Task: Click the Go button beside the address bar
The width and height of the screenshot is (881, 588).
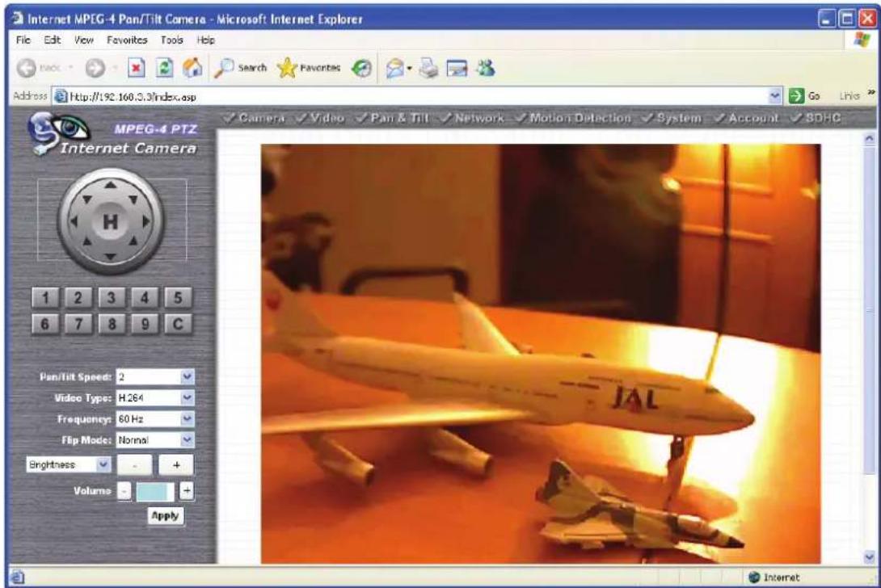Action: 804,96
